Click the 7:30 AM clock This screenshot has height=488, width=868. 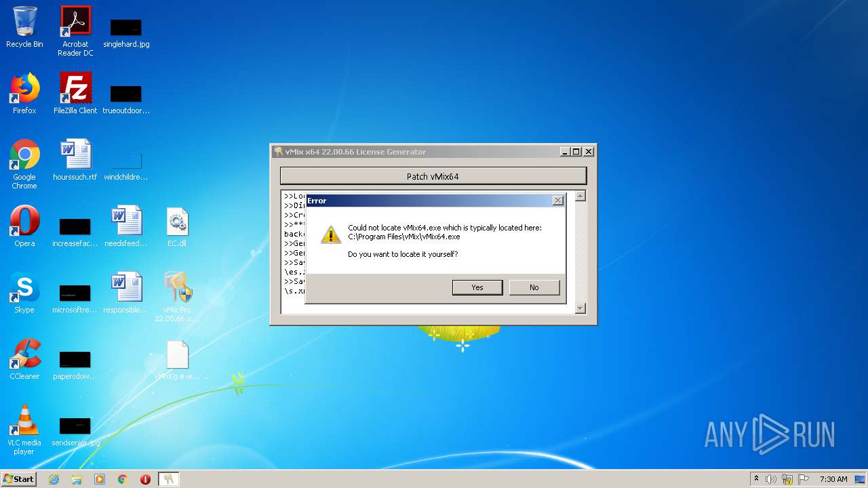coord(833,479)
